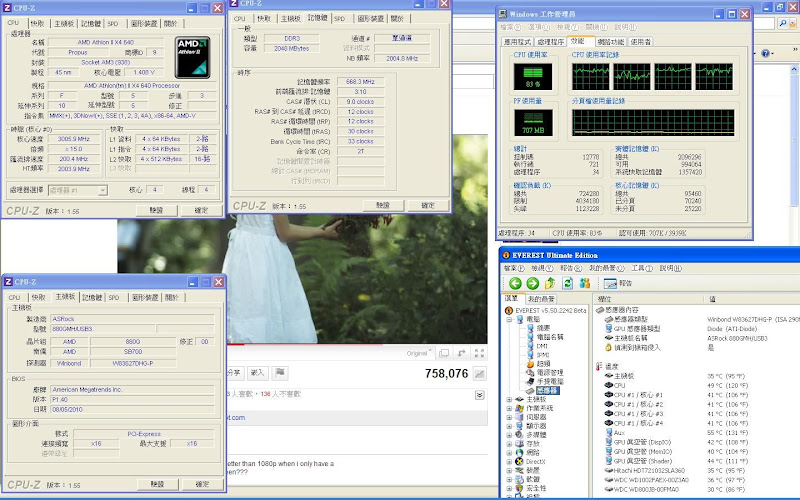This screenshot has height=500, width=800.
Task: Expand the 多媒體 node in EVEREST tree
Action: point(509,435)
